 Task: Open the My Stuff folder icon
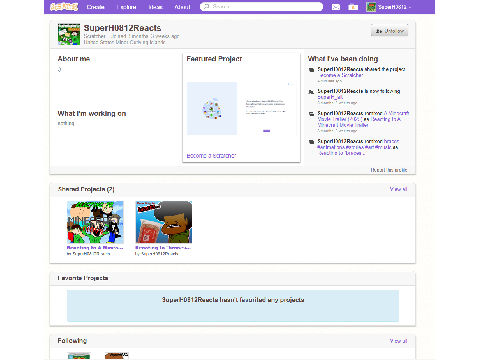(353, 7)
